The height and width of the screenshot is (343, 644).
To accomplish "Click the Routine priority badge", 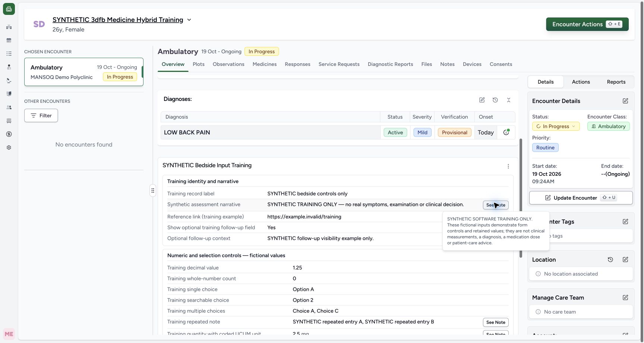I will pyautogui.click(x=545, y=147).
